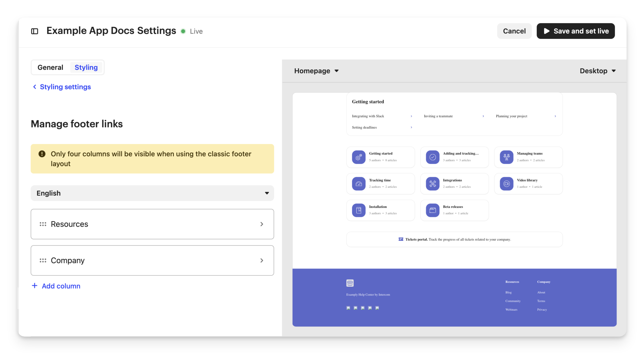Click the Tickets portal ticket icon

[401, 239]
